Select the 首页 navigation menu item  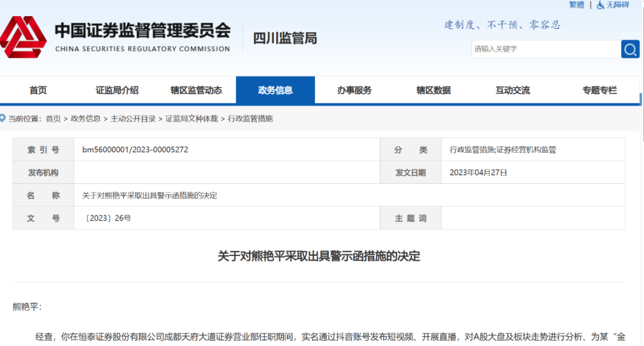point(38,89)
